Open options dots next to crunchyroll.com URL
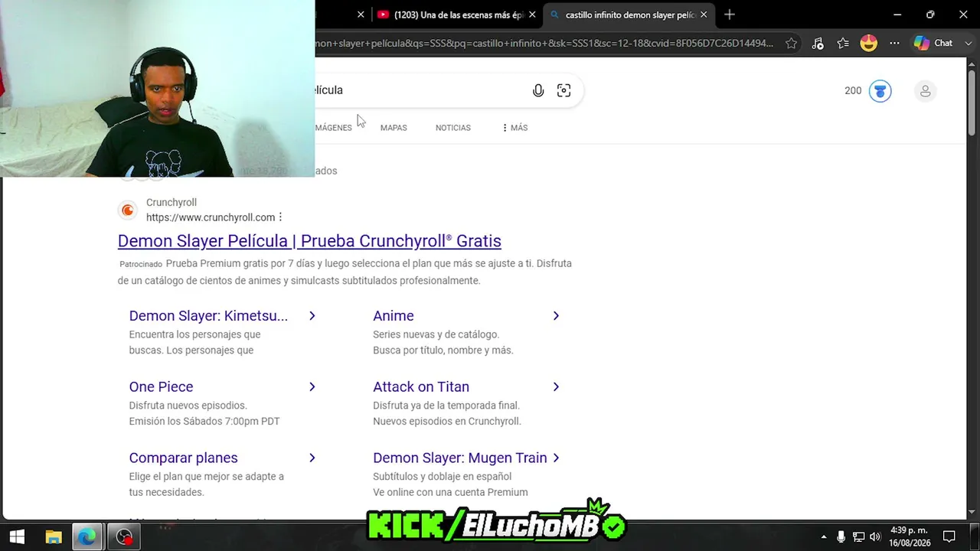This screenshot has width=980, height=551. 281,217
